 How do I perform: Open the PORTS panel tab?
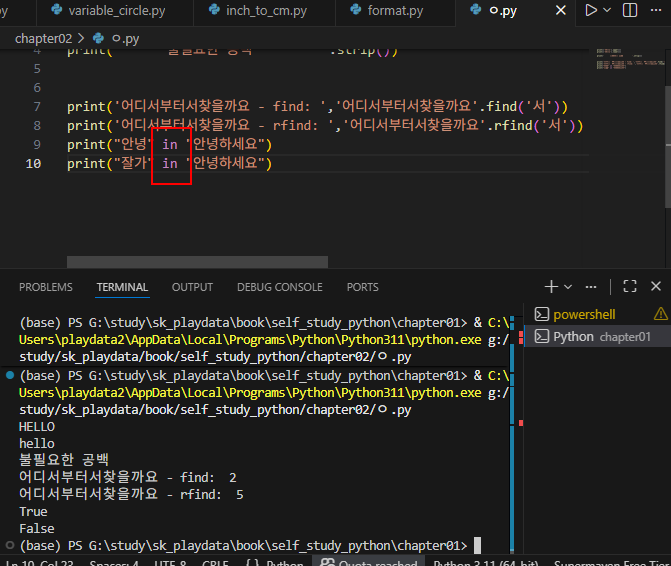tap(362, 287)
